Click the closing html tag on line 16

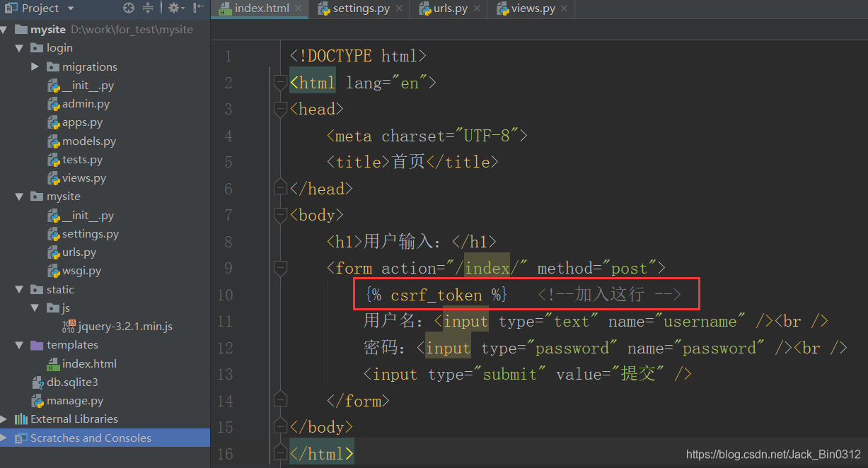[x=322, y=453]
